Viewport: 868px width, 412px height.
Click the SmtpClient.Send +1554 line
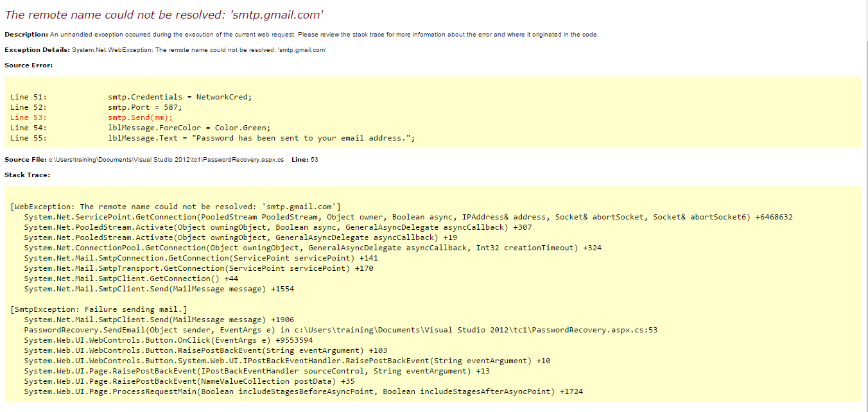159,289
